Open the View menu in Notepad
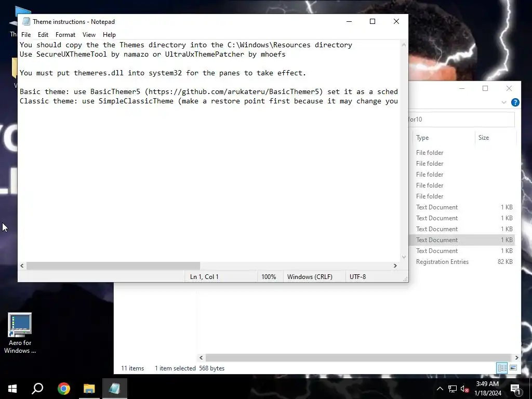 click(x=89, y=35)
